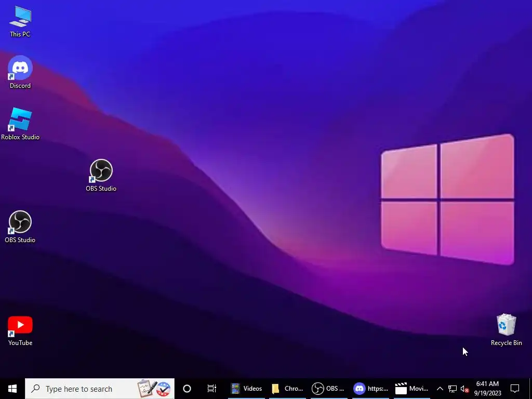Select the This PC desktop icon

(x=20, y=21)
